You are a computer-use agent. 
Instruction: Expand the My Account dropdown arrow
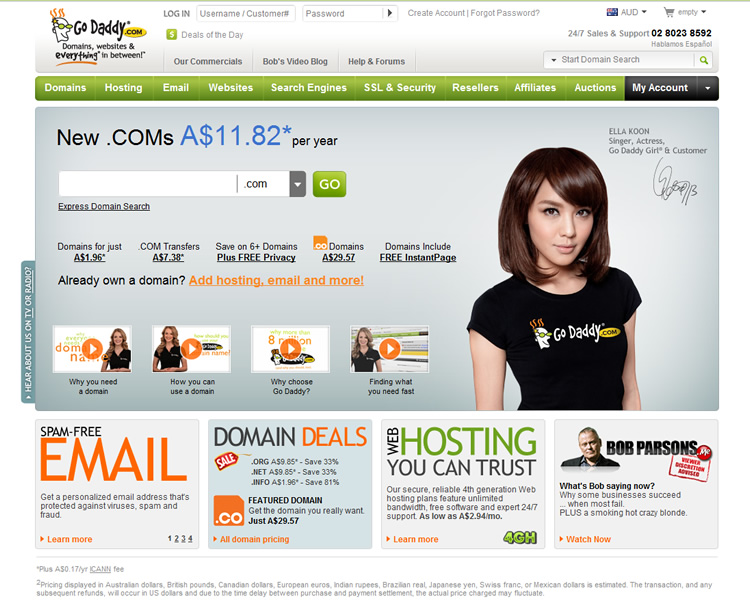click(707, 88)
